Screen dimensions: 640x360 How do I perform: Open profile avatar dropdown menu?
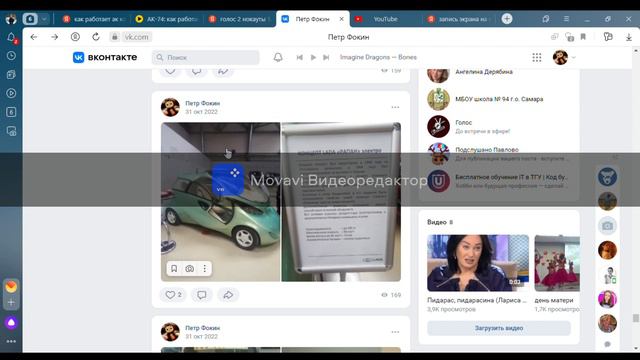(564, 58)
